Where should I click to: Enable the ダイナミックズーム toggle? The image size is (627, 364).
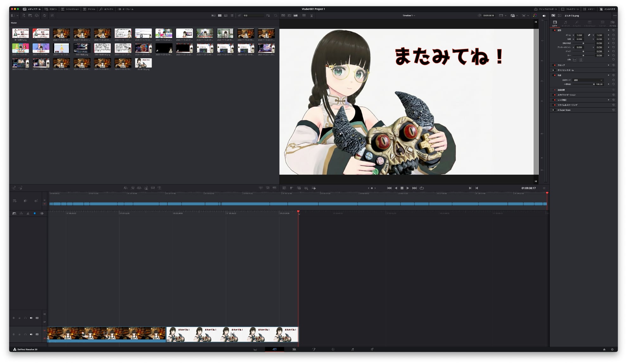click(554, 70)
